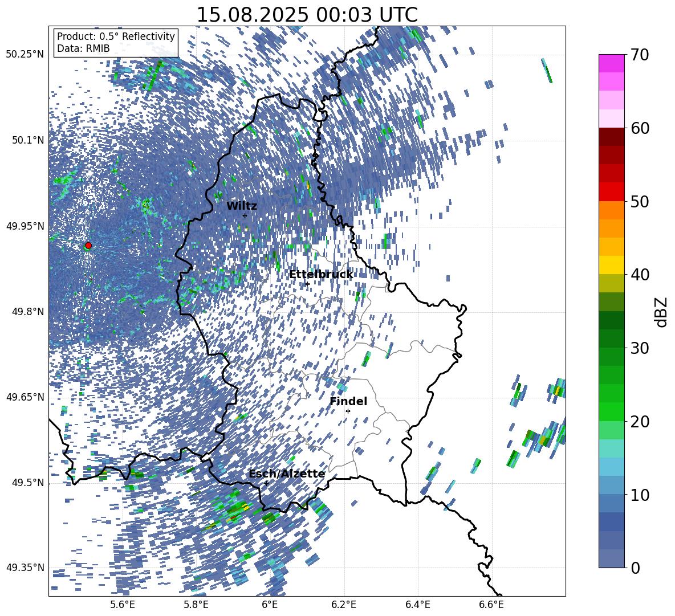The height and width of the screenshot is (616, 675).
Task: Click the 6.6°E longitude label
Action: (491, 605)
